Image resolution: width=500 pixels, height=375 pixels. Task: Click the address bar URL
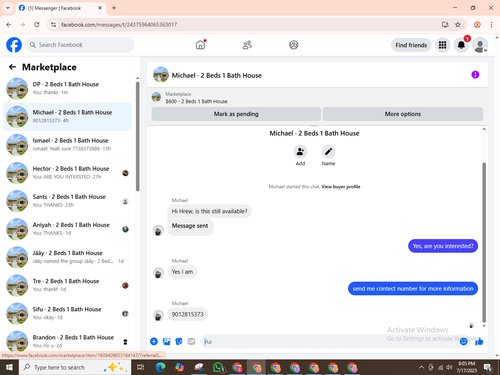point(119,25)
